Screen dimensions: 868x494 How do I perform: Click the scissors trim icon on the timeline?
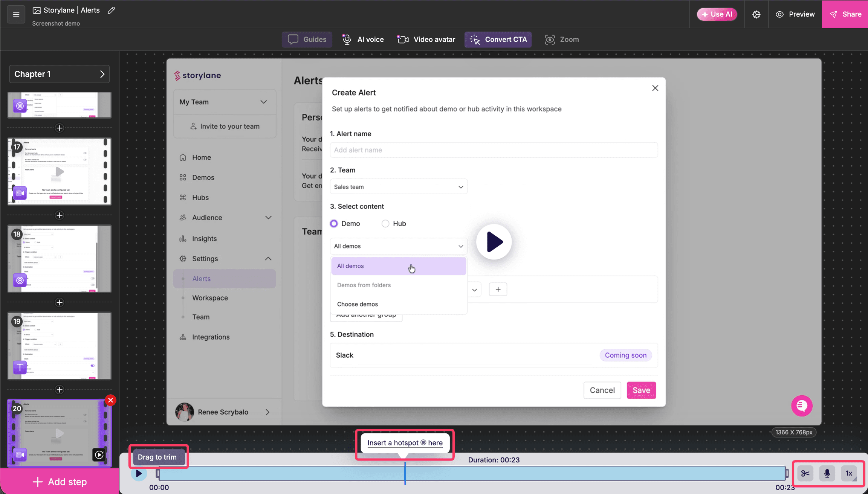pos(805,473)
